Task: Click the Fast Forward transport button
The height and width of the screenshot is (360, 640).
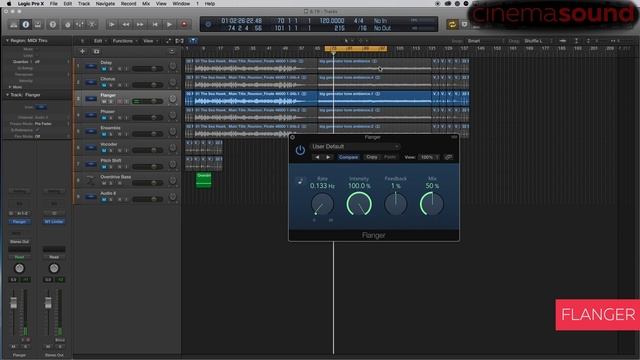Action: (x=140, y=24)
